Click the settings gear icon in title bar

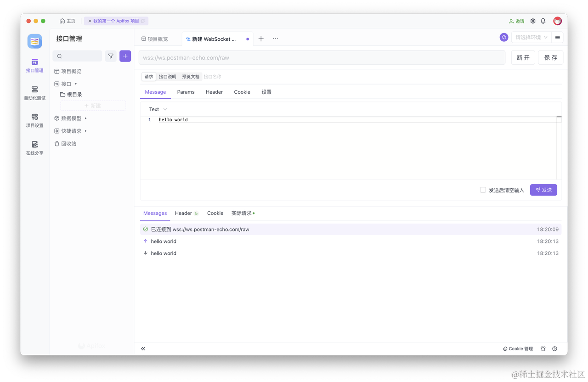[533, 21]
